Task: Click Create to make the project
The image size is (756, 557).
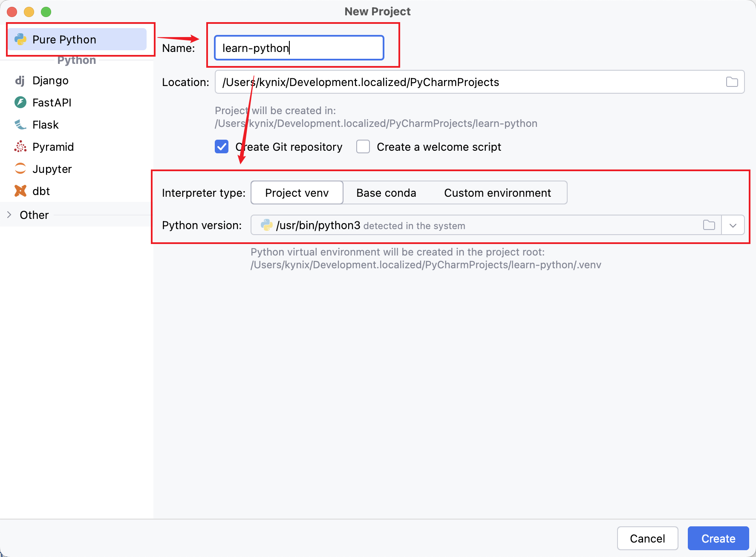Action: coord(718,538)
